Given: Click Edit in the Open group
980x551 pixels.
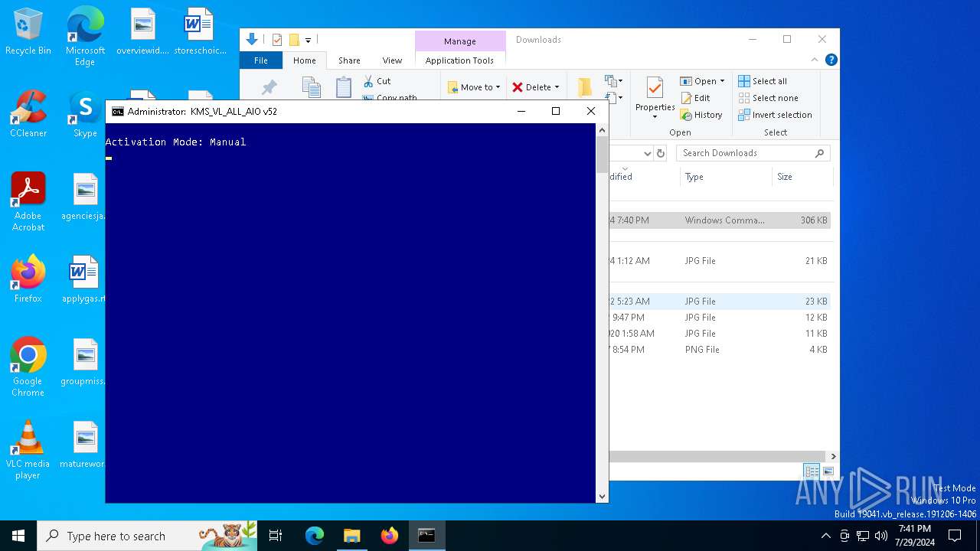Looking at the screenshot, I should pos(694,98).
